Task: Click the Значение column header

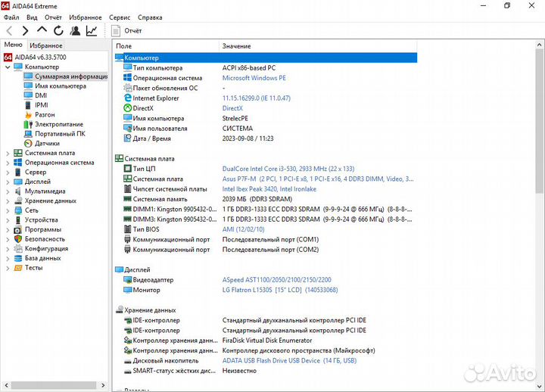Action: tap(235, 46)
